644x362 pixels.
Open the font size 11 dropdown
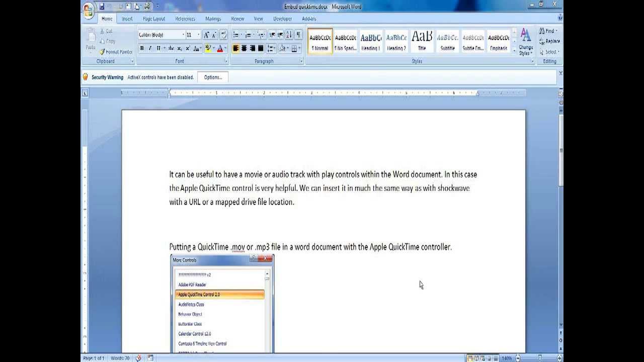198,35
